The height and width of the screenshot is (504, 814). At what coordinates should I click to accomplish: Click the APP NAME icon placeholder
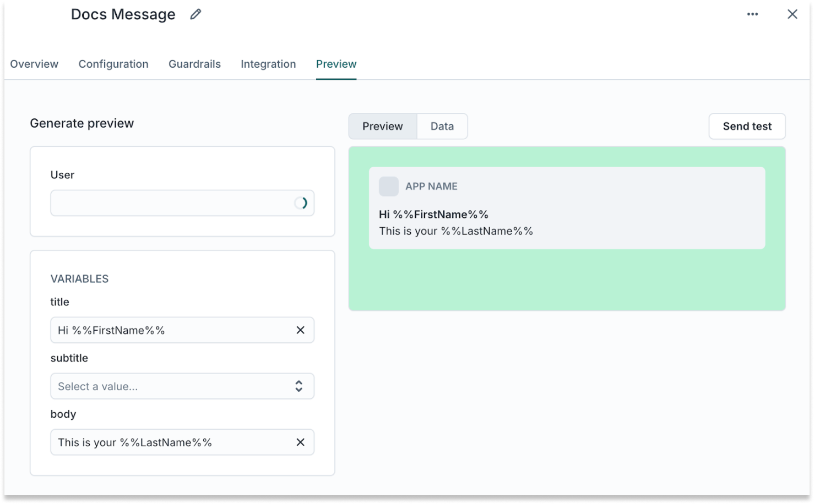coord(389,186)
